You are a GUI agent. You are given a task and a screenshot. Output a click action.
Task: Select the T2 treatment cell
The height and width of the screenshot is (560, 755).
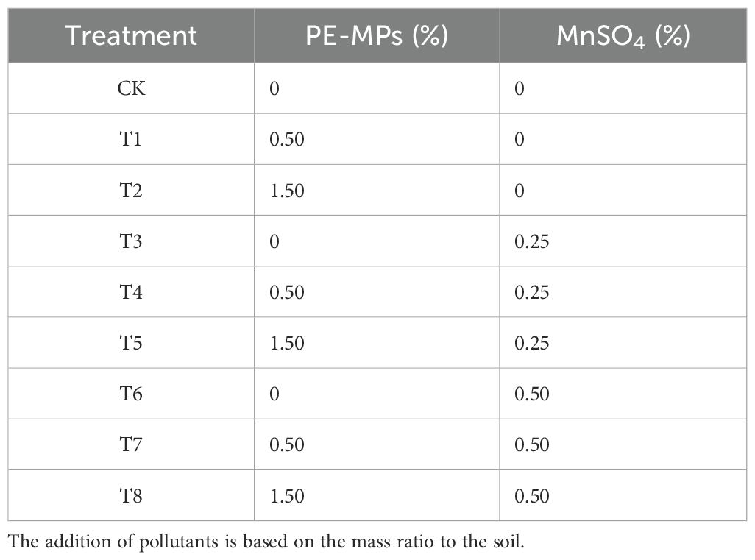click(x=131, y=191)
